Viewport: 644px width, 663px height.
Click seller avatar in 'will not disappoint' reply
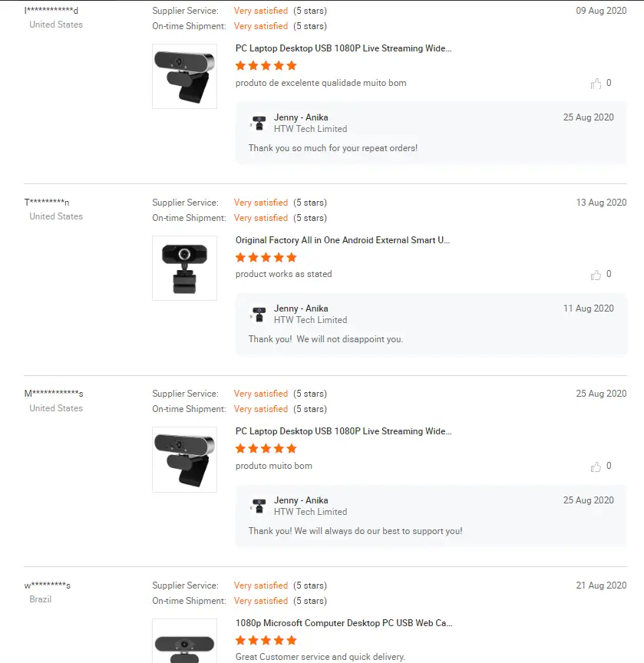pyautogui.click(x=259, y=314)
